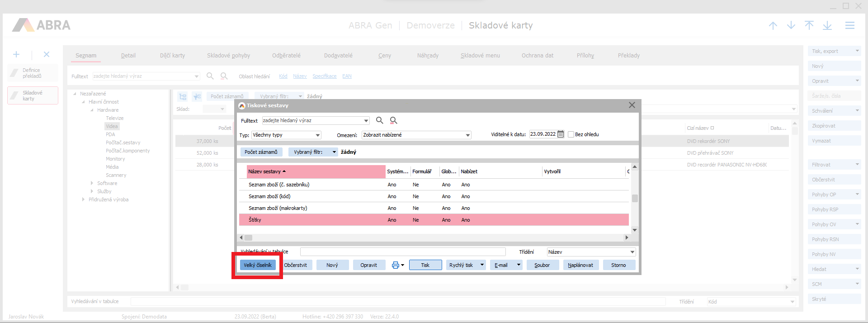The width and height of the screenshot is (868, 323).
Task: Expand the Třídění dropdown set to Název
Action: pyautogui.click(x=632, y=252)
